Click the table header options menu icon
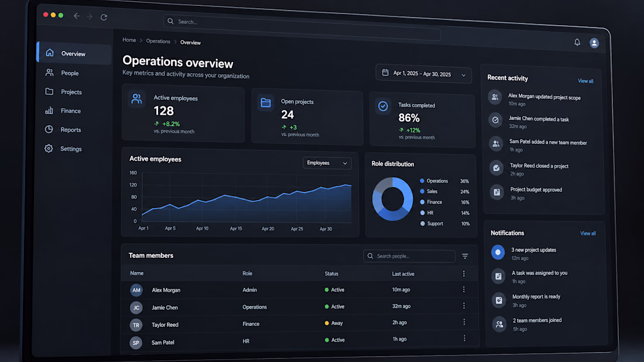 (x=464, y=274)
